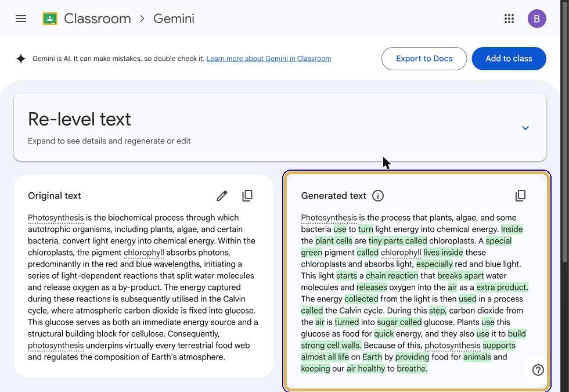569x392 pixels.
Task: Click highlighted 'almost all life' phrase
Action: [x=325, y=357]
